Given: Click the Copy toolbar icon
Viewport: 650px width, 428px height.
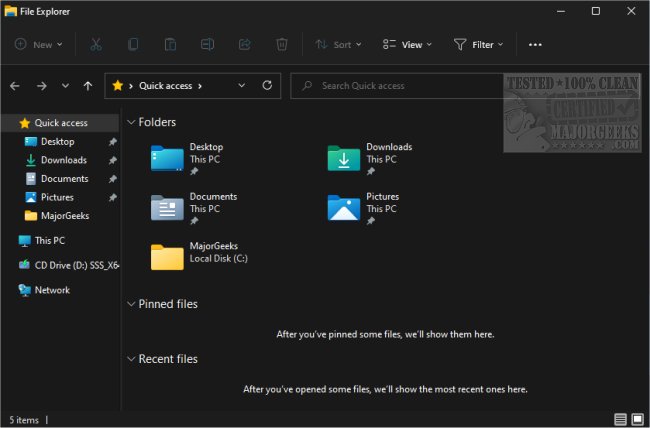Looking at the screenshot, I should coord(133,44).
